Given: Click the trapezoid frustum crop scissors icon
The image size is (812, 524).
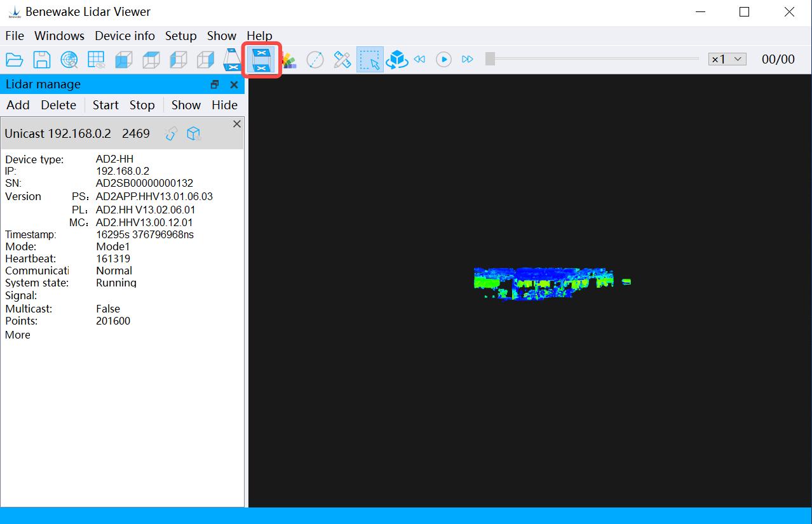Looking at the screenshot, I should pyautogui.click(x=233, y=60).
